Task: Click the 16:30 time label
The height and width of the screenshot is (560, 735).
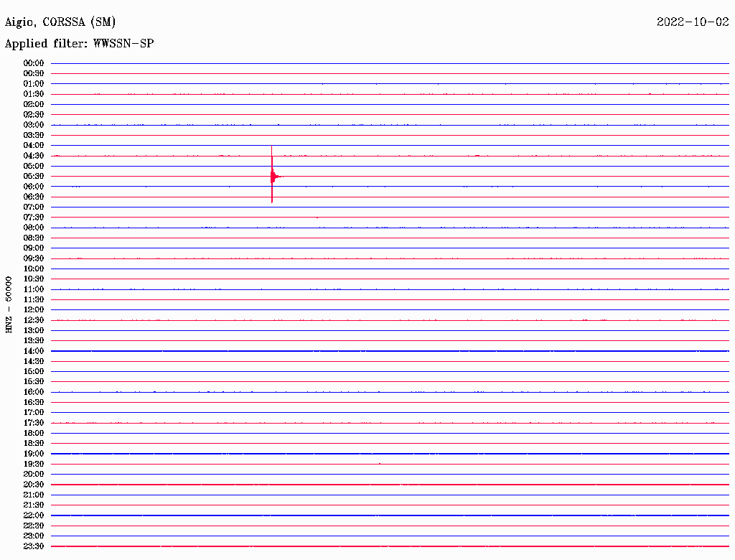Action: click(34, 403)
